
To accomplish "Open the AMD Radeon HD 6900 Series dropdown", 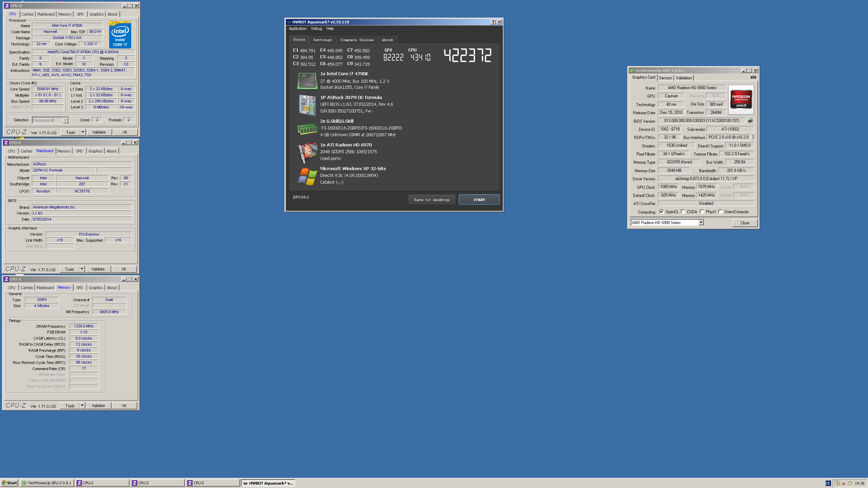I will click(701, 223).
